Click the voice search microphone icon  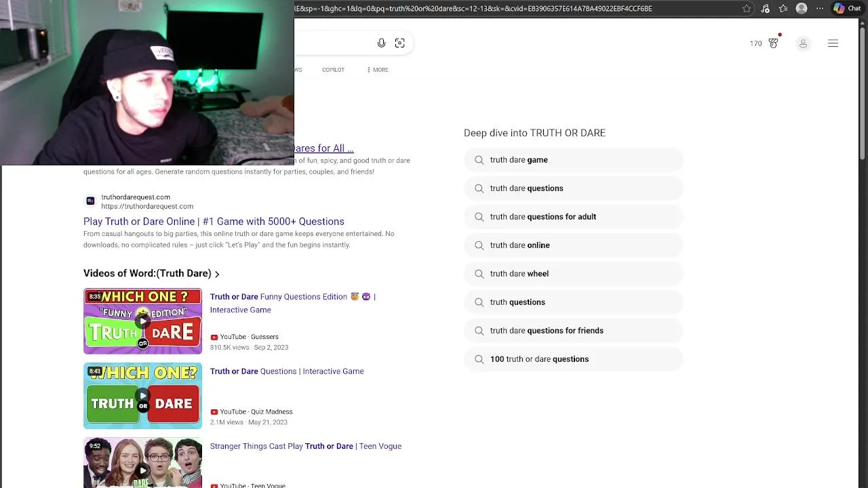coord(381,43)
